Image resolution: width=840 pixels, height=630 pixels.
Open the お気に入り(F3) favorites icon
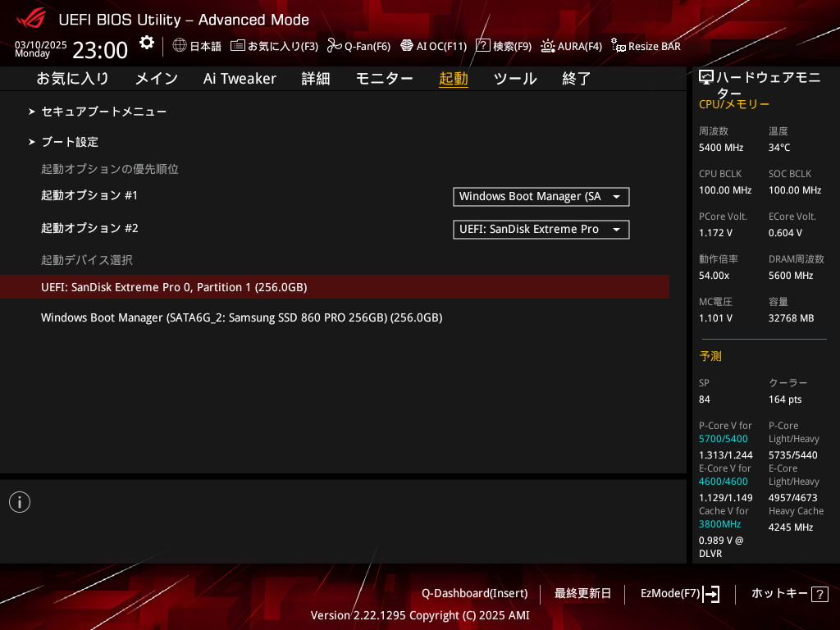(238, 46)
